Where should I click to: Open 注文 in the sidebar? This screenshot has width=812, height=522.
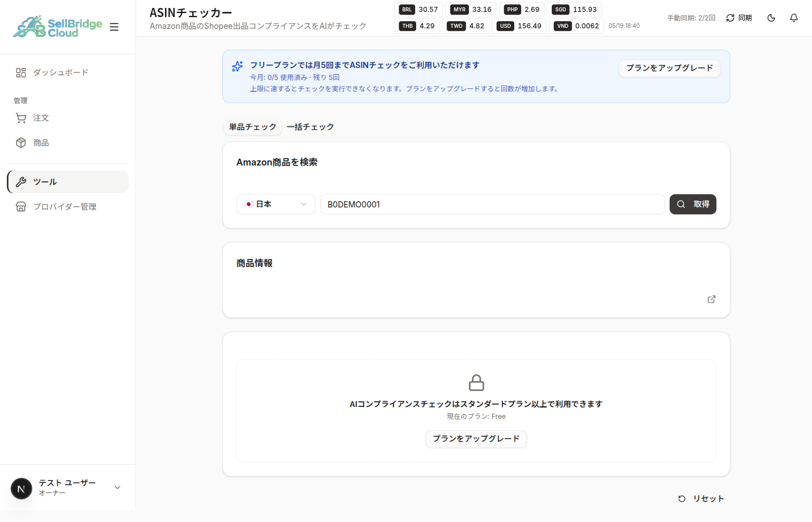(67, 118)
